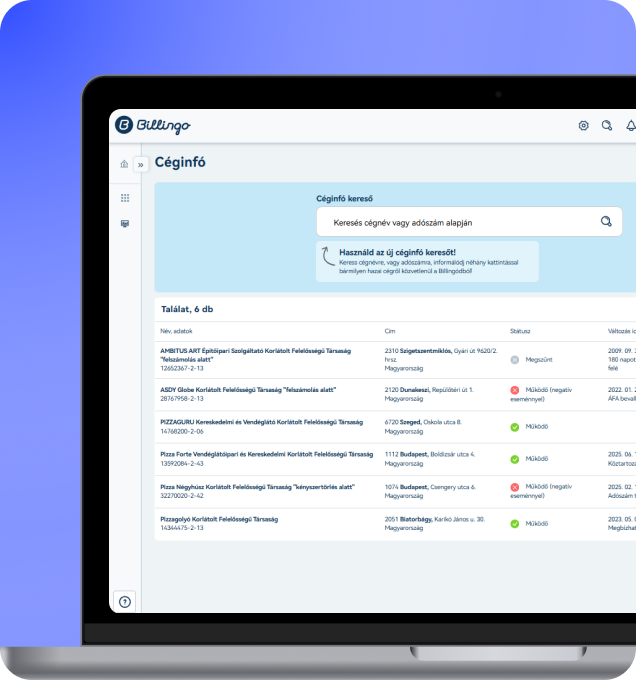Click the address '6720 Szeged, Oskola utca 8.'
This screenshot has height=680, width=636.
(x=423, y=422)
